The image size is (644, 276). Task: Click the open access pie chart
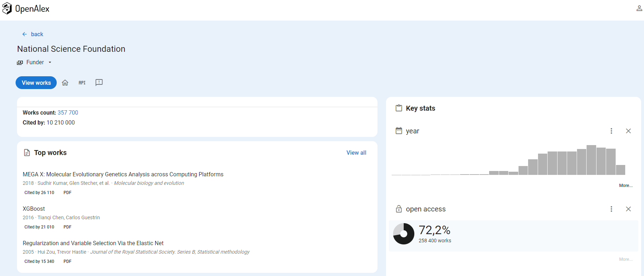click(x=404, y=234)
